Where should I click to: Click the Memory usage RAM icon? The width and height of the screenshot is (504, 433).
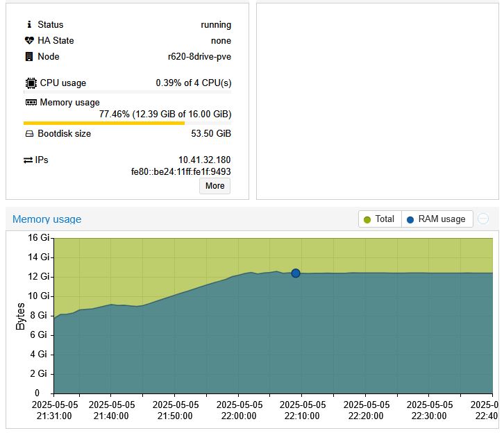click(31, 102)
